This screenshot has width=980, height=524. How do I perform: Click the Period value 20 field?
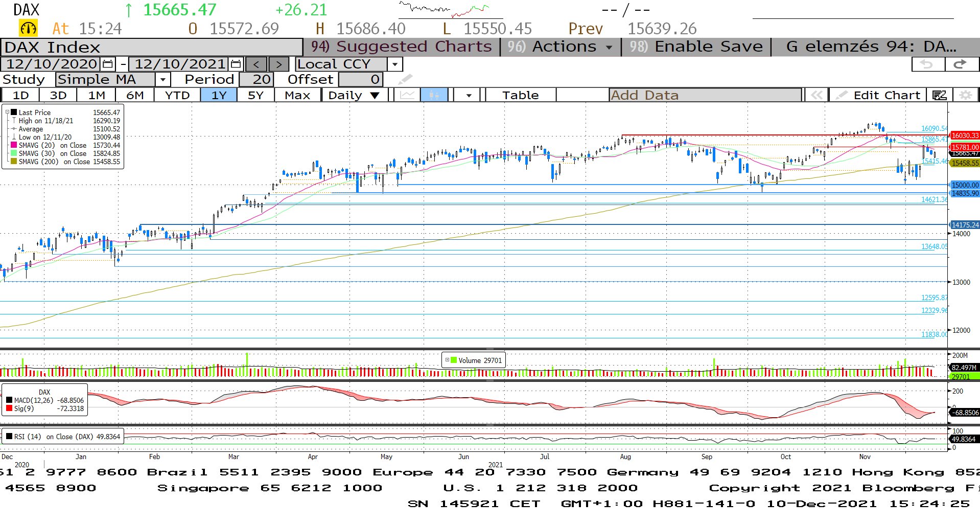point(256,79)
